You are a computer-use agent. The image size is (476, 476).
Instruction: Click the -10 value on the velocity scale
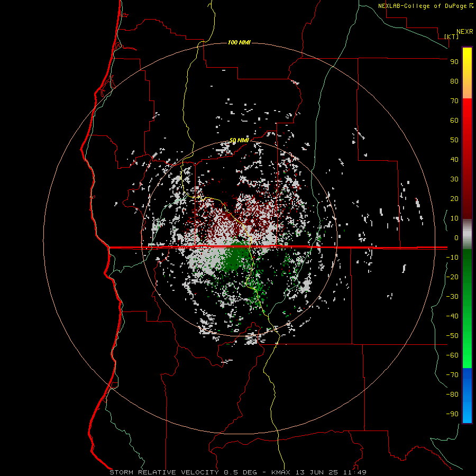(x=452, y=258)
